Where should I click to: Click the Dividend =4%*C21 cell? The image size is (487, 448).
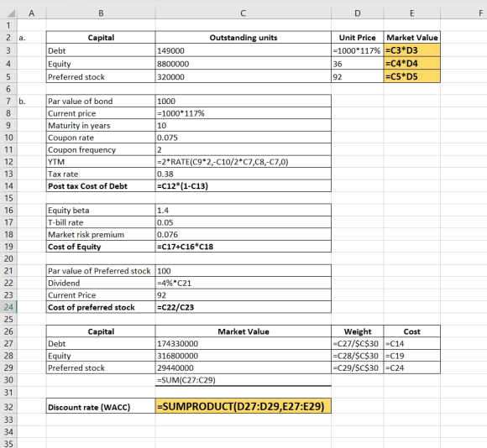click(243, 283)
